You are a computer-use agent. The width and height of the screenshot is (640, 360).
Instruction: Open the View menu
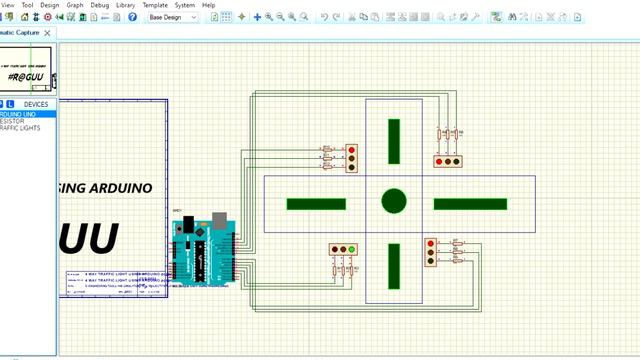click(x=7, y=5)
